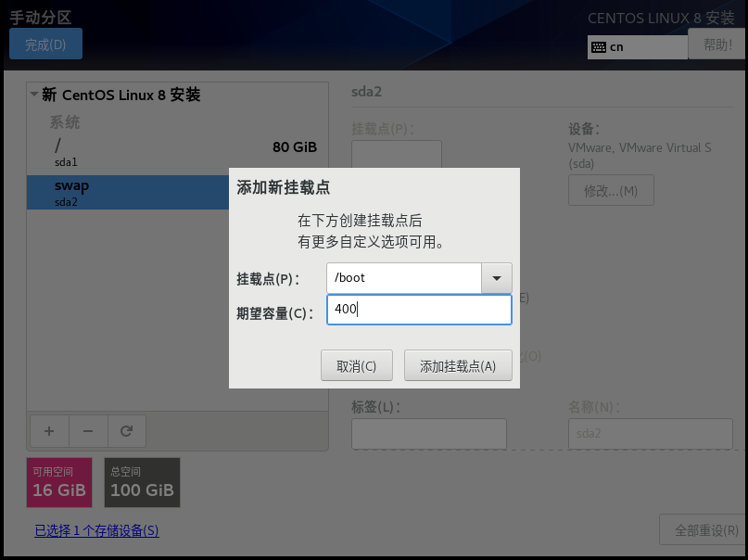Click the reload storage configuration icon

pos(126,431)
